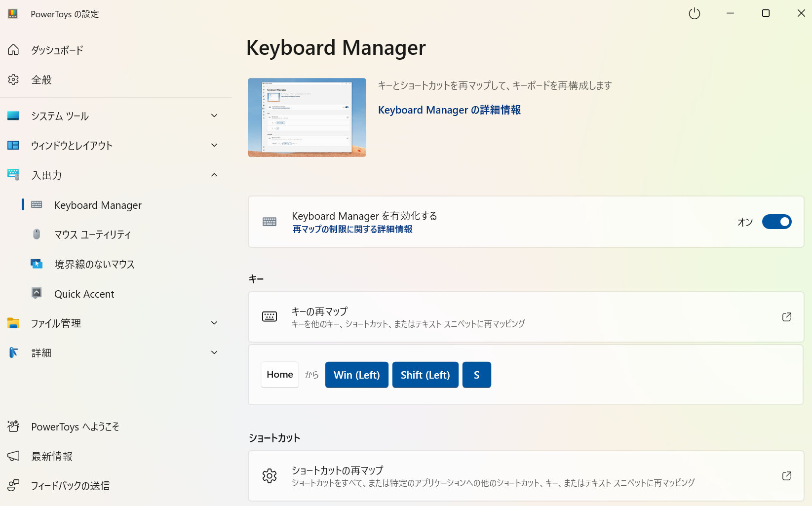Click the Quick Accent icon

[37, 293]
